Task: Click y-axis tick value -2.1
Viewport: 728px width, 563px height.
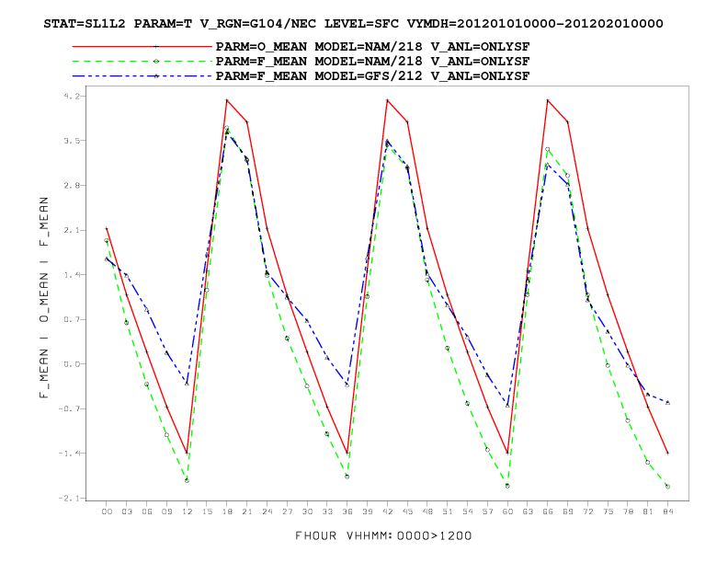Action: click(69, 498)
